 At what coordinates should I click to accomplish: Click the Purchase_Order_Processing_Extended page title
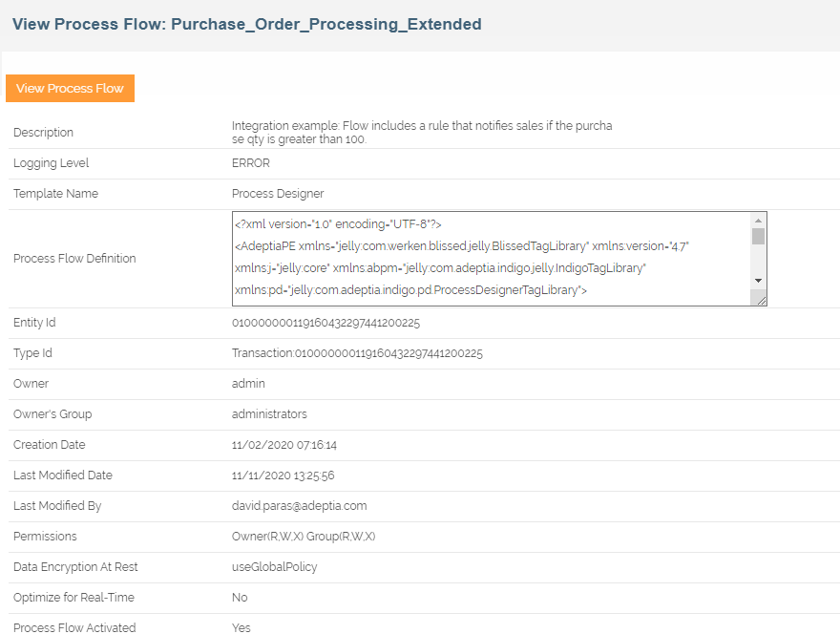247,24
